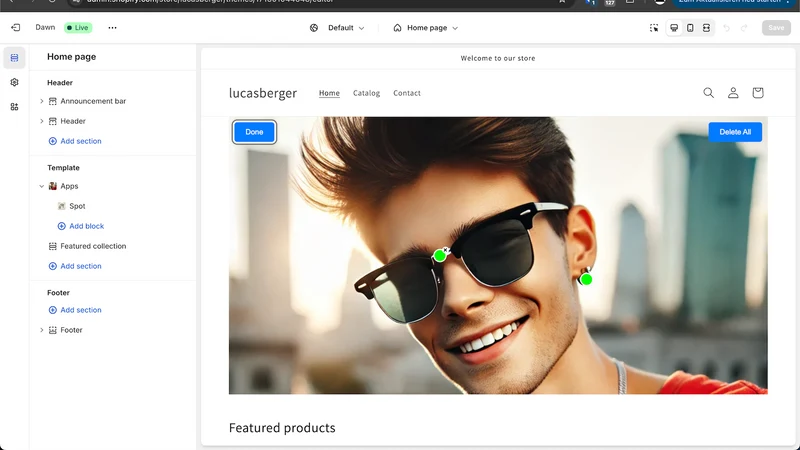Image resolution: width=800 pixels, height=450 pixels.
Task: Click Add section under Template
Action: click(75, 266)
